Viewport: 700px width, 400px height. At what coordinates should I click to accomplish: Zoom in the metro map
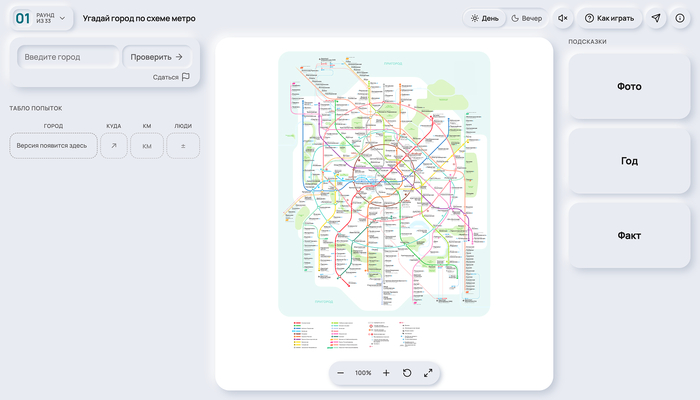point(386,373)
